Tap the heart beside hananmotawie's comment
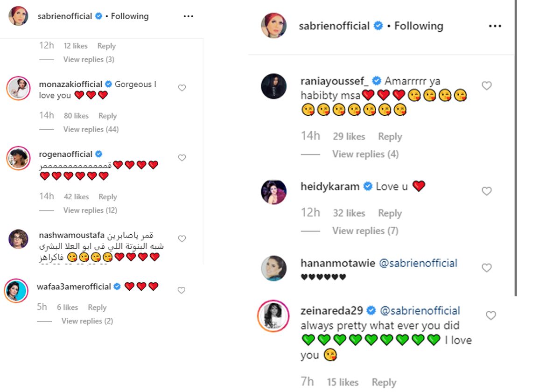The image size is (560, 392). tap(487, 268)
